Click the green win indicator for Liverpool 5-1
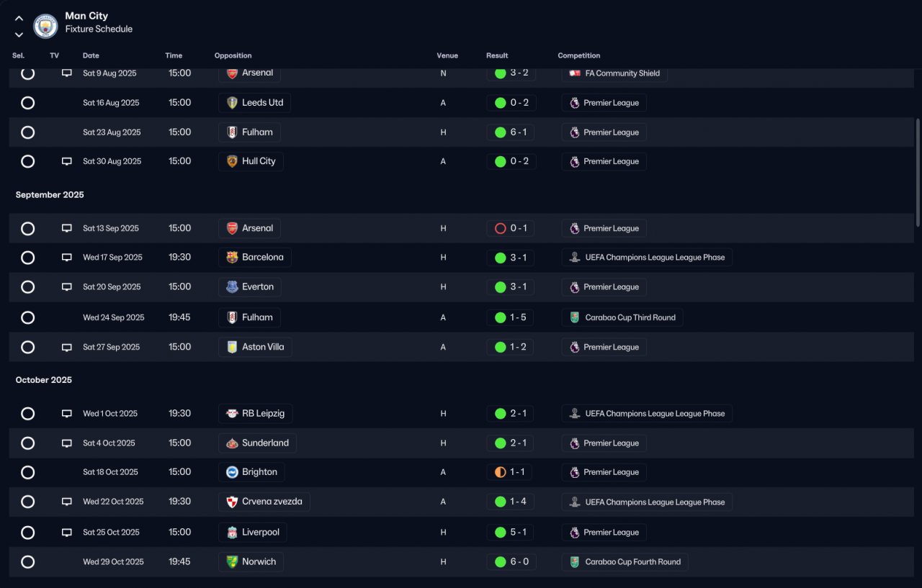Viewport: 922px width, 588px height. point(500,533)
